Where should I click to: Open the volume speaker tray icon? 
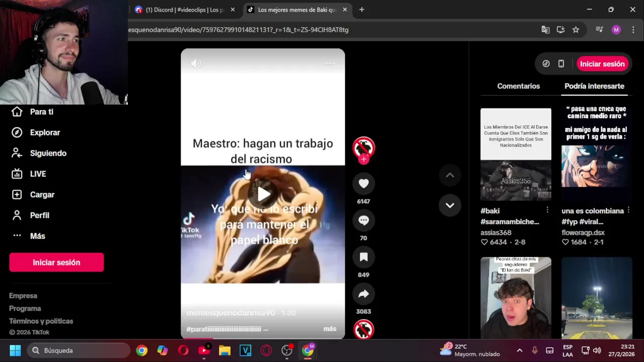coord(597,350)
